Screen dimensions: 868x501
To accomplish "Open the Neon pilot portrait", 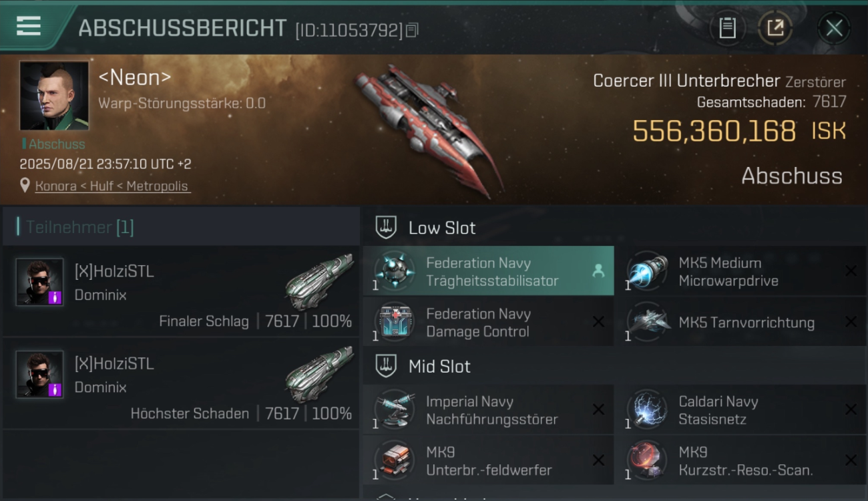I will 54,96.
